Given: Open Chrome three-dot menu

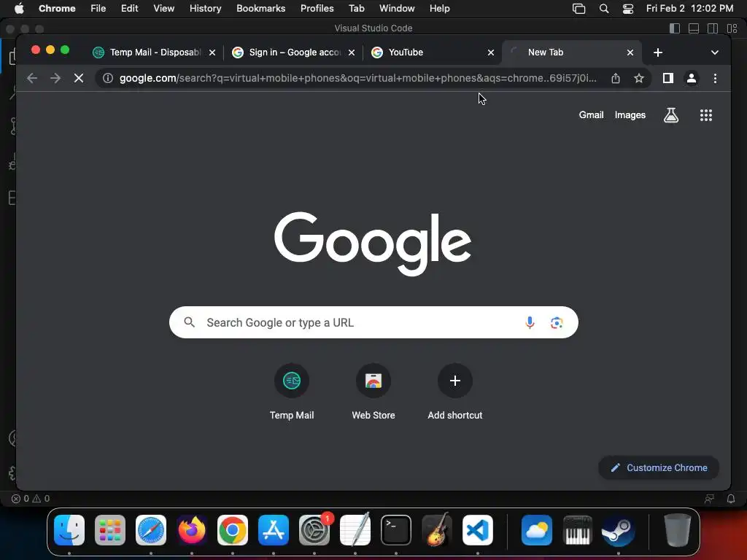Looking at the screenshot, I should [x=715, y=78].
